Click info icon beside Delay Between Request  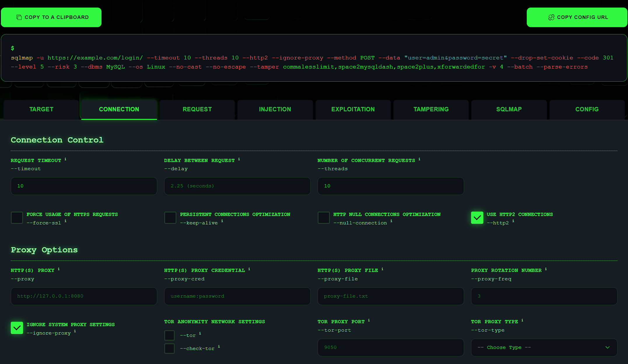239,159
